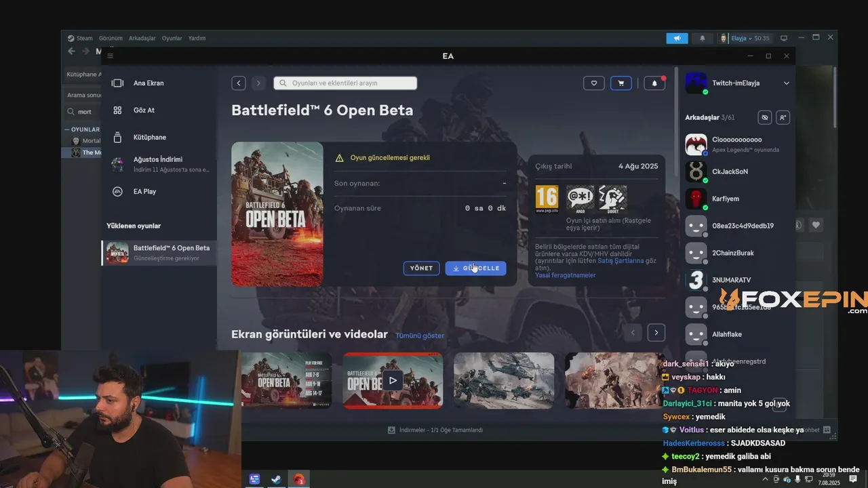Toggle friends visibility eye icon

tap(765, 117)
